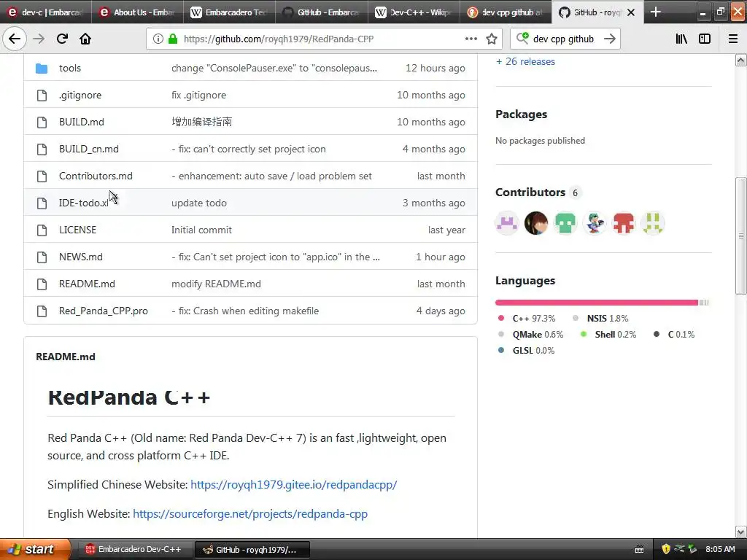Viewport: 747px width, 560px height.
Task: Click file icon beside .gitignore
Action: 42,96
